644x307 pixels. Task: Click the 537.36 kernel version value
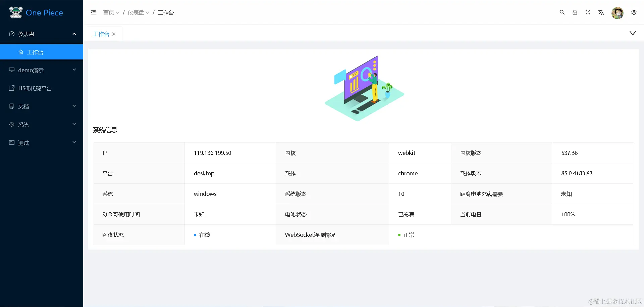point(570,153)
